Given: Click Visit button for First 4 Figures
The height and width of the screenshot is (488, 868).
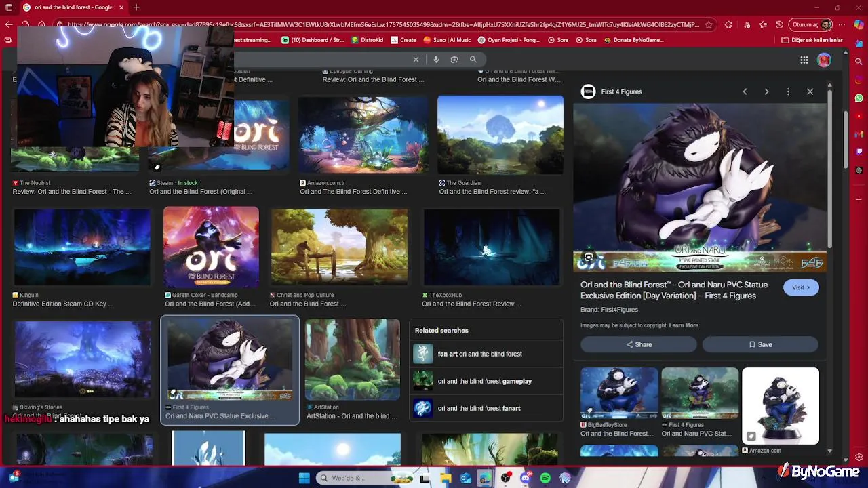Looking at the screenshot, I should pyautogui.click(x=801, y=287).
